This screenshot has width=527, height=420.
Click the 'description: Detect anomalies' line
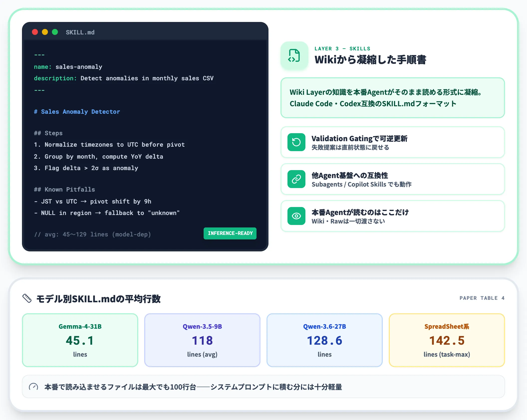(124, 78)
